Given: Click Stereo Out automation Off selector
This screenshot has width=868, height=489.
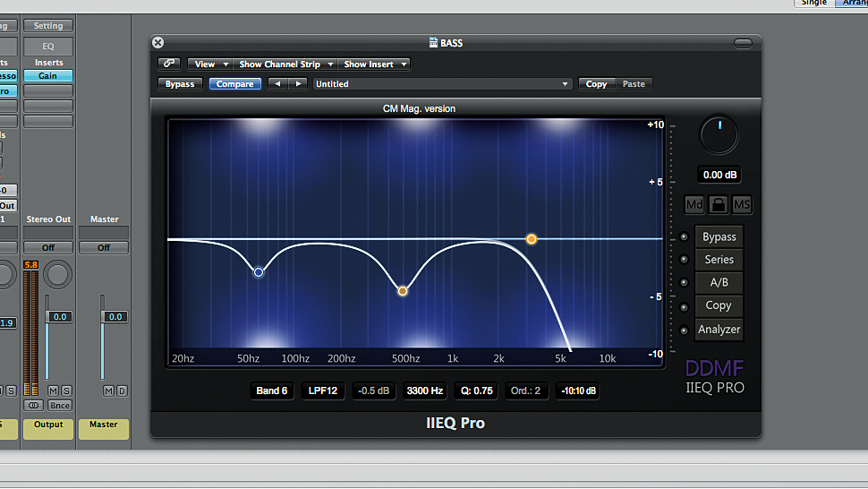Looking at the screenshot, I should (48, 247).
